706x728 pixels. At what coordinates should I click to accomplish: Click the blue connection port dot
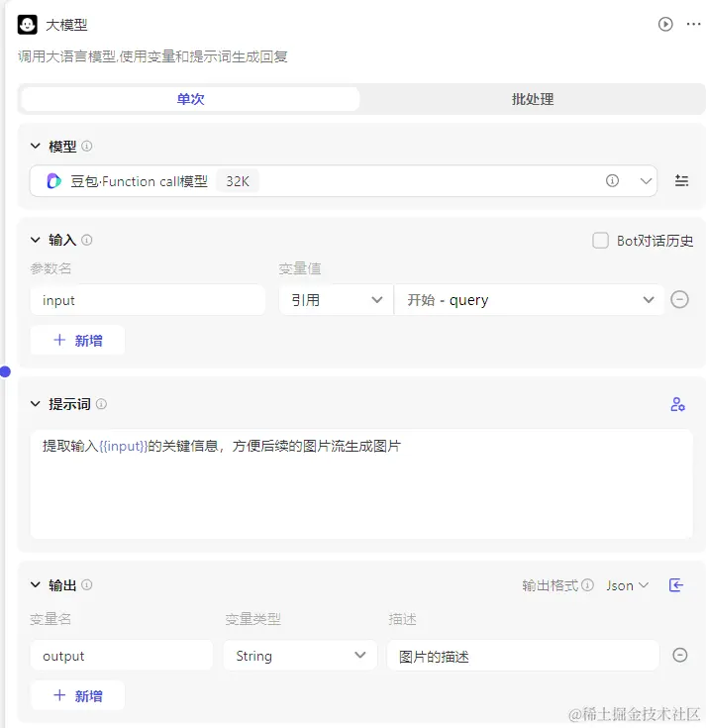pyautogui.click(x=5, y=371)
